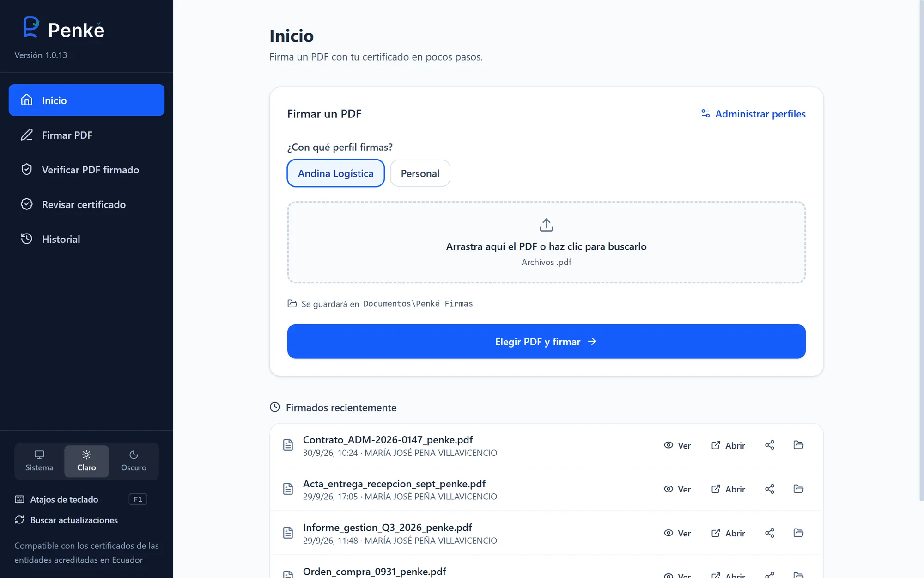This screenshot has height=578, width=924.
Task: Click Buscar actualizaciones
Action: [66, 520]
